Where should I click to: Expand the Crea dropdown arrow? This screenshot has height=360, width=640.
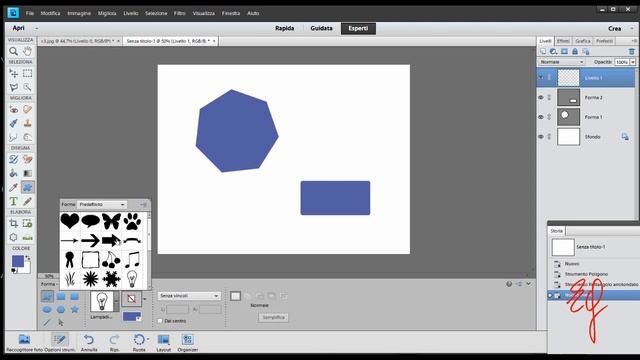(x=632, y=29)
